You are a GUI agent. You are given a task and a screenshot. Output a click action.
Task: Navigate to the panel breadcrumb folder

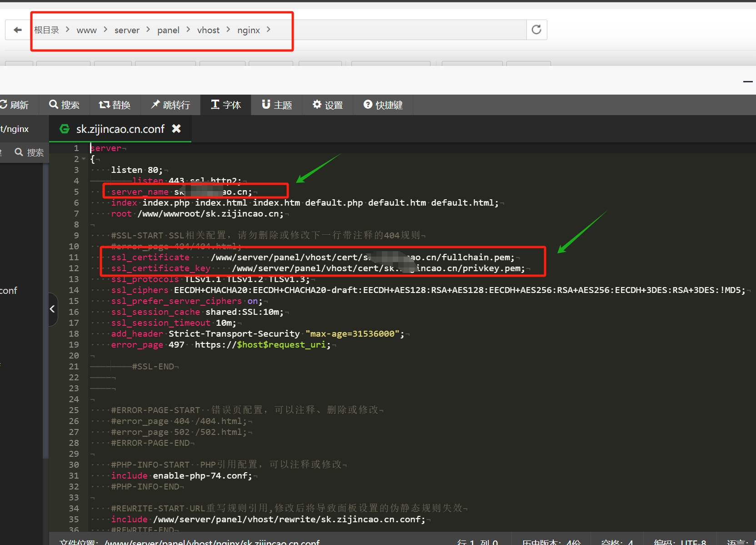point(168,30)
